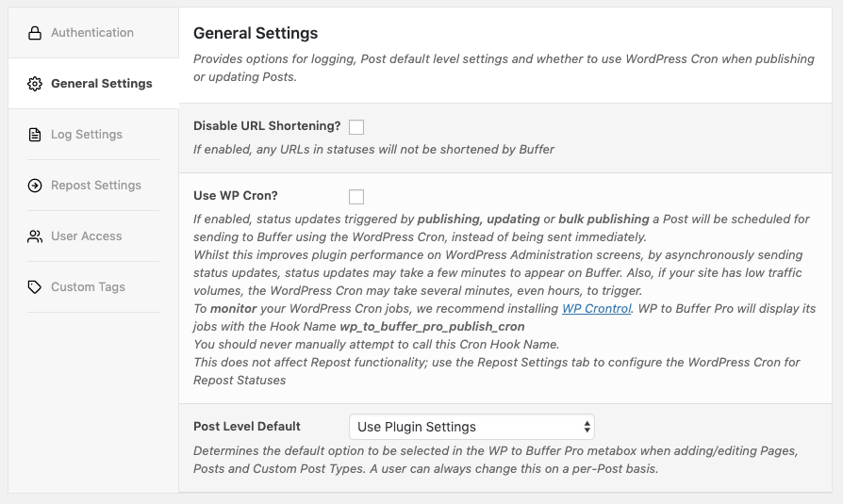Click the document icon beside Log Settings
Screen dimensions: 843x504
tap(35, 135)
